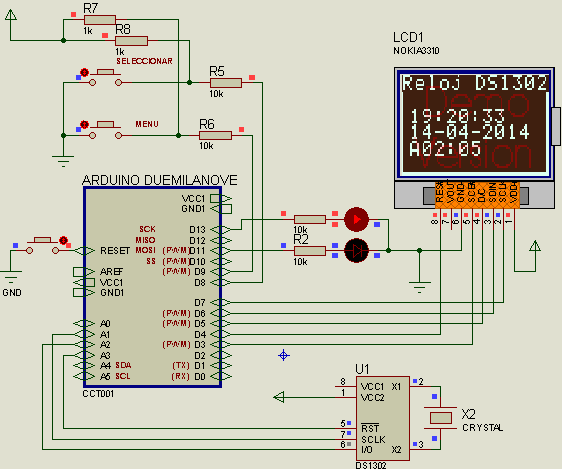
Task: Click the dark LED next to R2
Action: tap(356, 251)
